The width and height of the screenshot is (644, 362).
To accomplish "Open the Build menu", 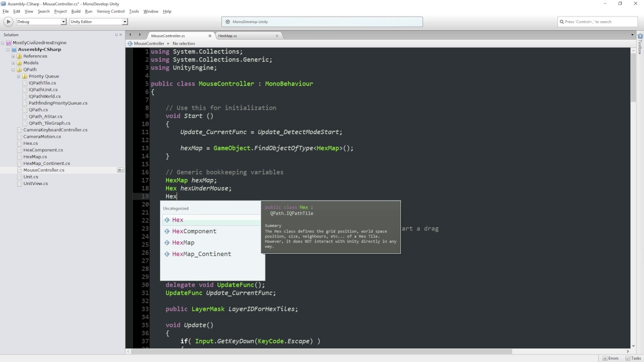I will [x=75, y=11].
